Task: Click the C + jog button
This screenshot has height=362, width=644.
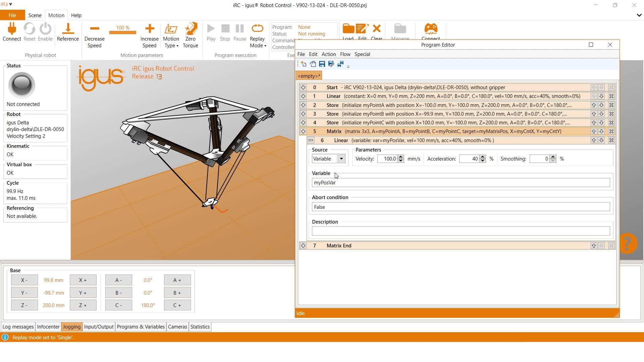Action: pos(177,305)
